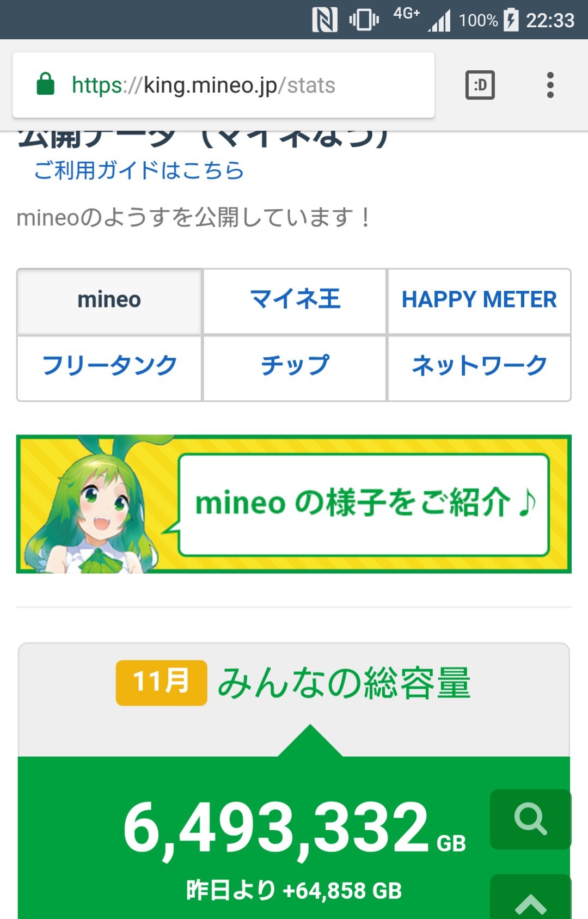The height and width of the screenshot is (919, 588).
Task: Tap the NFC status bar icon
Action: tap(324, 20)
